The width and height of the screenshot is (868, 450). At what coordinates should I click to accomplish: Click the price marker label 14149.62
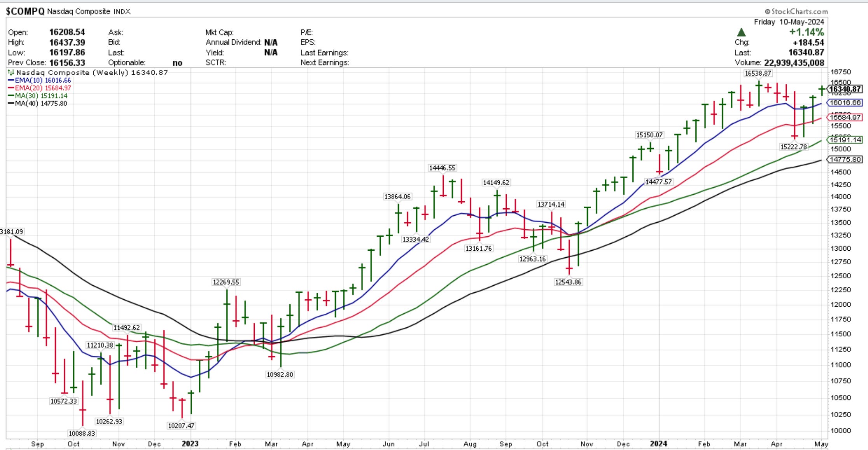point(496,183)
